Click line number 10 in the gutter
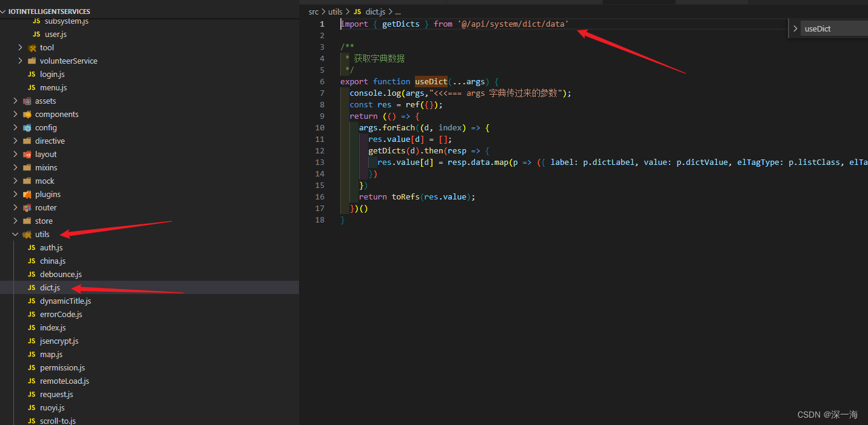868x425 pixels. click(320, 127)
